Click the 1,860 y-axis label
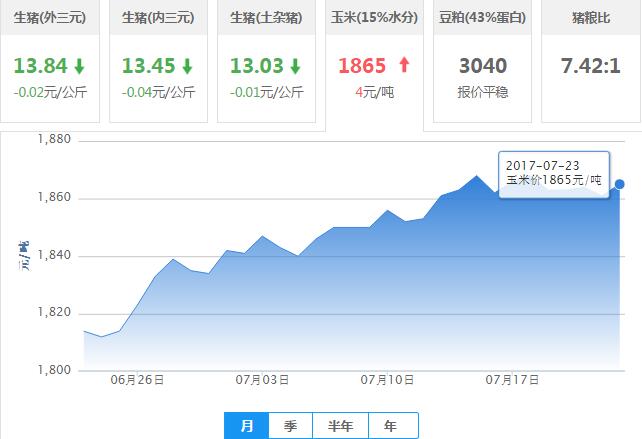The width and height of the screenshot is (642, 439). coord(54,197)
